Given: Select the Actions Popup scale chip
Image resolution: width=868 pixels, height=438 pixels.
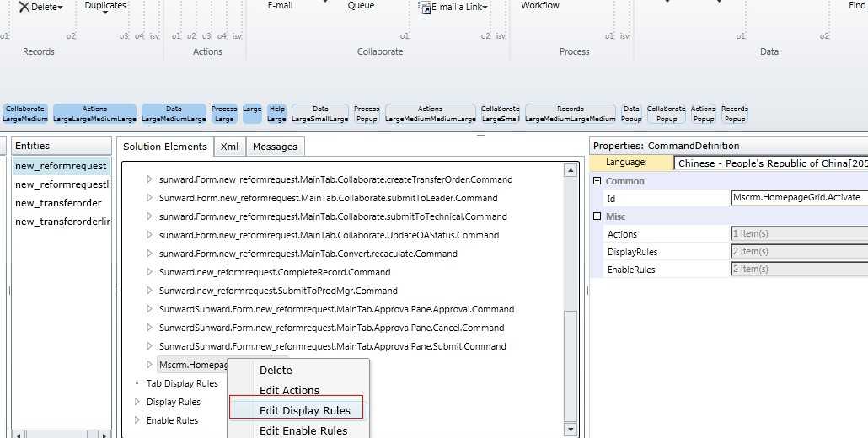Looking at the screenshot, I should click(x=704, y=114).
